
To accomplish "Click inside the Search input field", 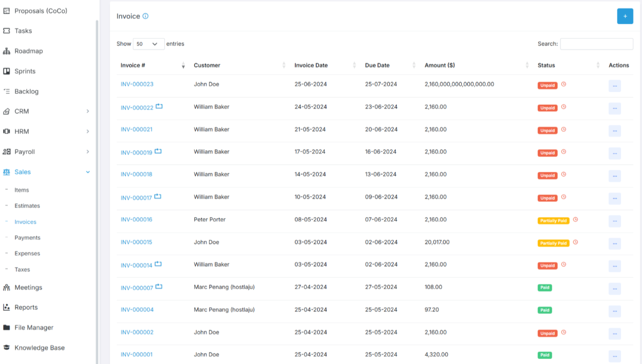I will 596,44.
